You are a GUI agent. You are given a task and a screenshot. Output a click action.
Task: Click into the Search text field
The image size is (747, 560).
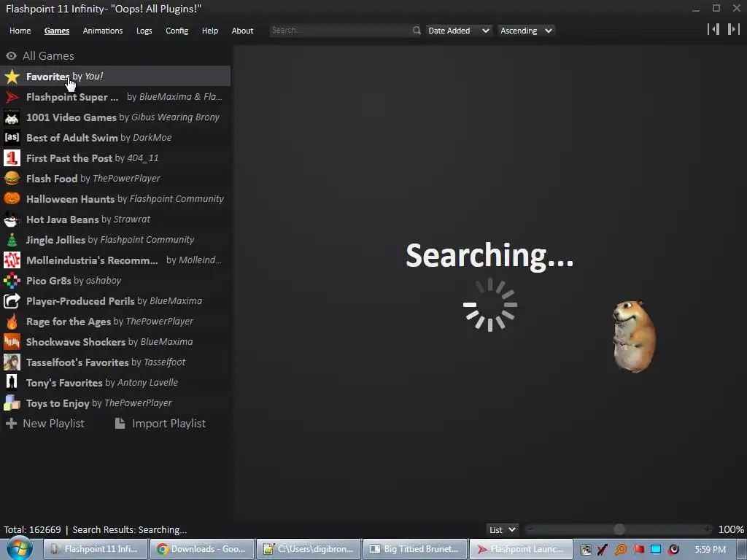click(341, 31)
